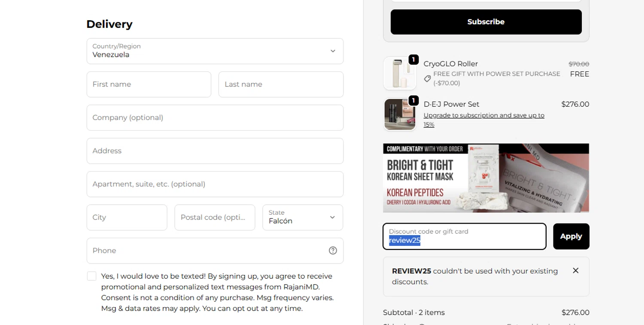Click the D·E·J Power Set product name
Screen dimensions: 644x325
451,104
